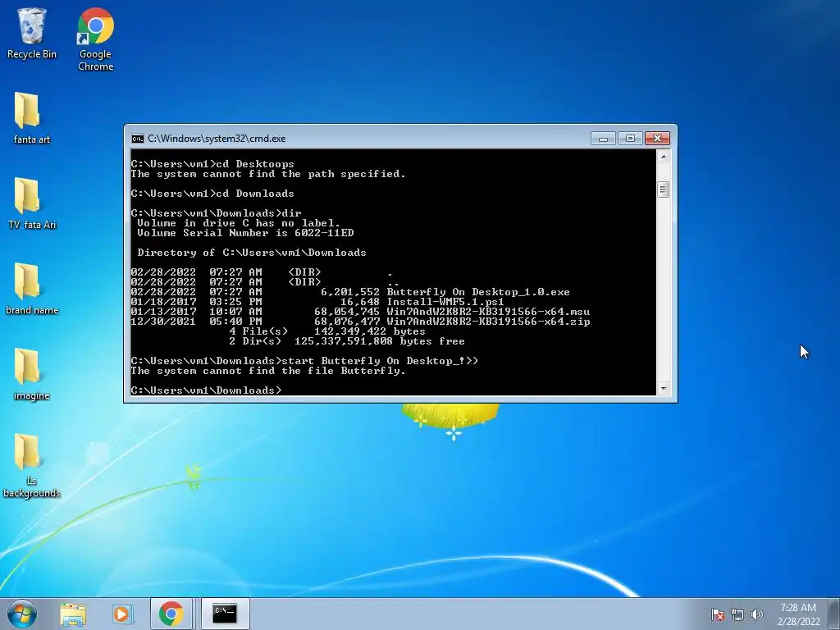Select the imagine folder on desktop
This screenshot has height=630, width=840.
[31, 374]
